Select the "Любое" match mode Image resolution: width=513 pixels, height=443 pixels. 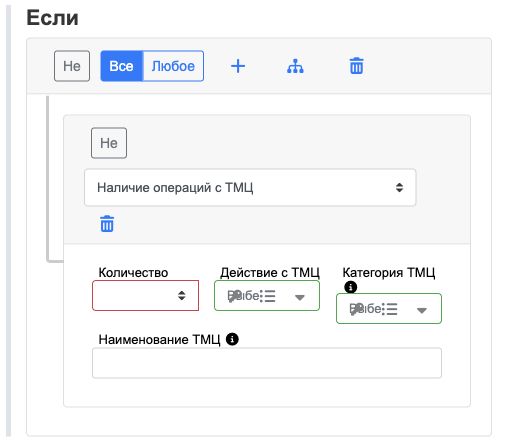click(173, 66)
